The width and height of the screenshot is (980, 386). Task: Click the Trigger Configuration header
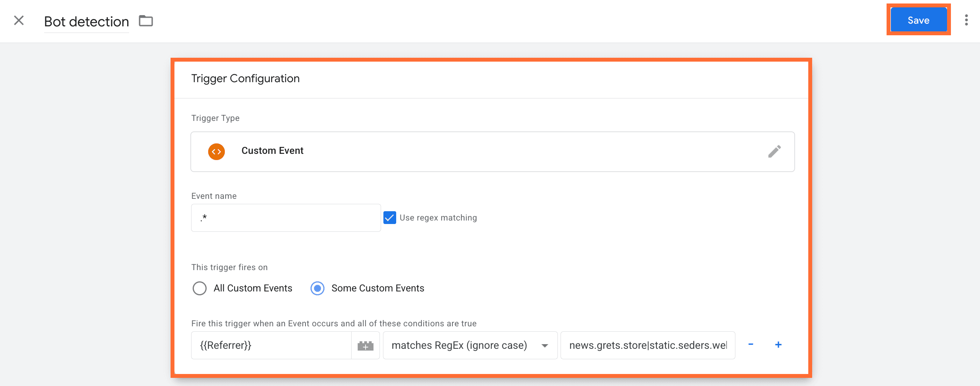tap(245, 78)
